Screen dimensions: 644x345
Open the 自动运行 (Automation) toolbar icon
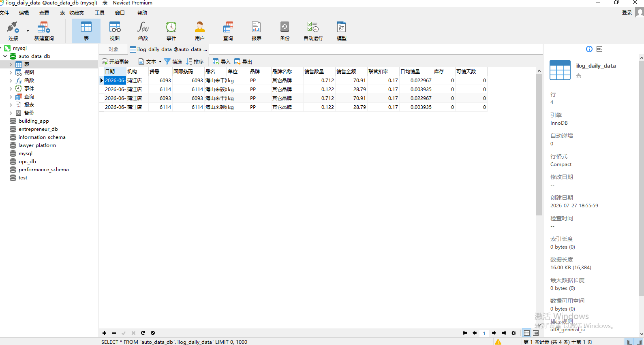coord(313,31)
